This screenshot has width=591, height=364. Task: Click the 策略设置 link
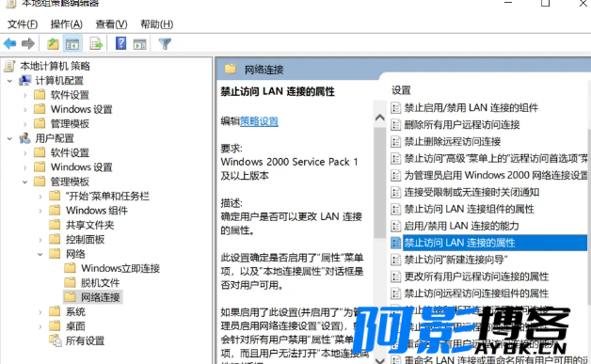(259, 121)
